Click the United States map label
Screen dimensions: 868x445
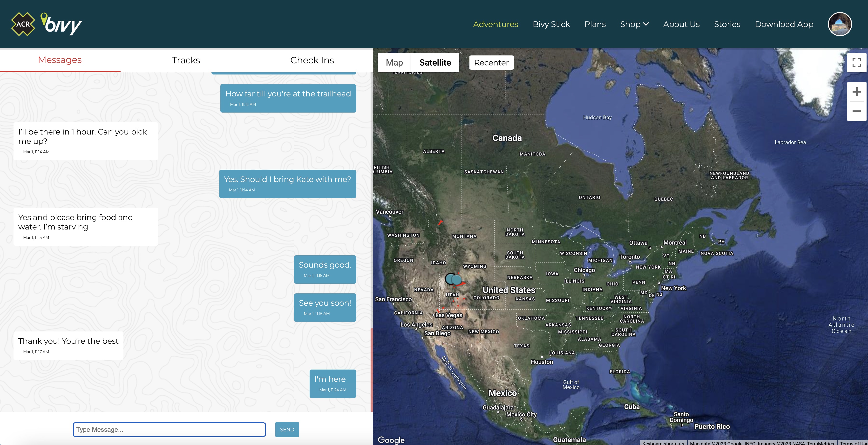tap(509, 290)
